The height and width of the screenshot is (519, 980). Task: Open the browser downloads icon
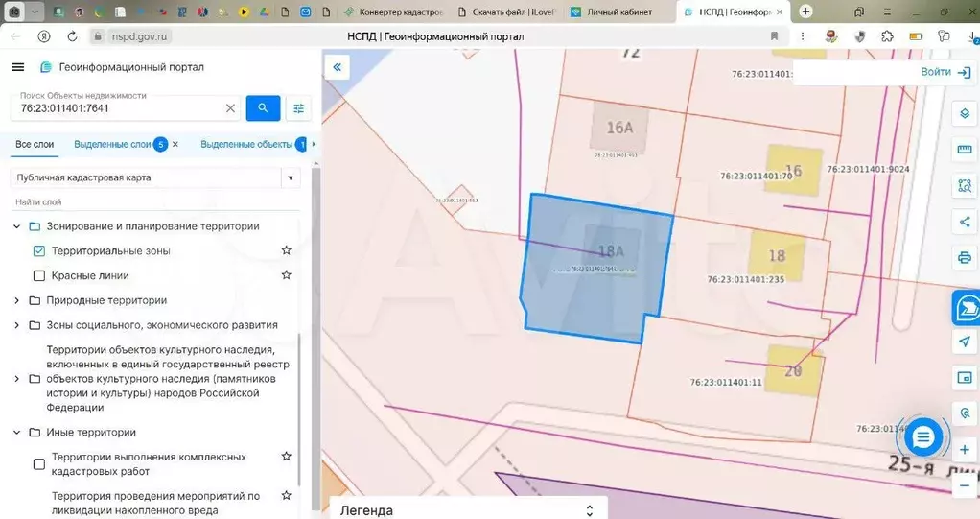tap(973, 37)
